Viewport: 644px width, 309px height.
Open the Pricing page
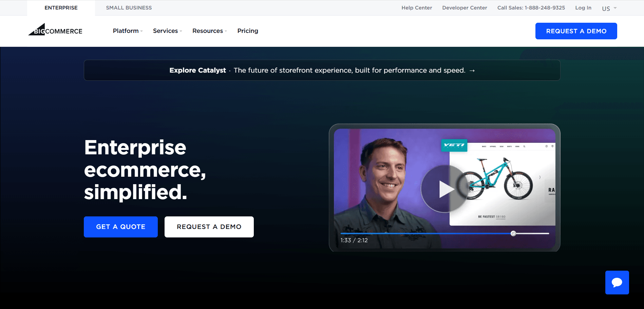click(x=248, y=31)
